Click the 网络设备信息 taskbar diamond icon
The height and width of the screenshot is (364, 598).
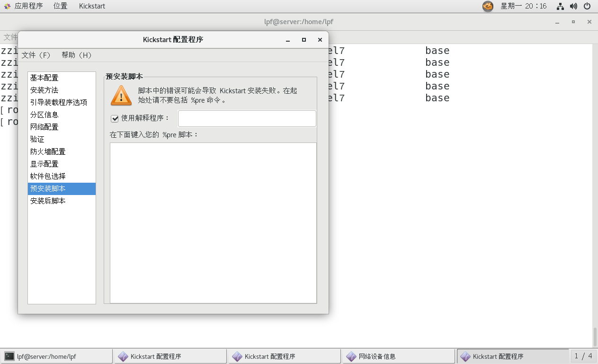tap(351, 356)
